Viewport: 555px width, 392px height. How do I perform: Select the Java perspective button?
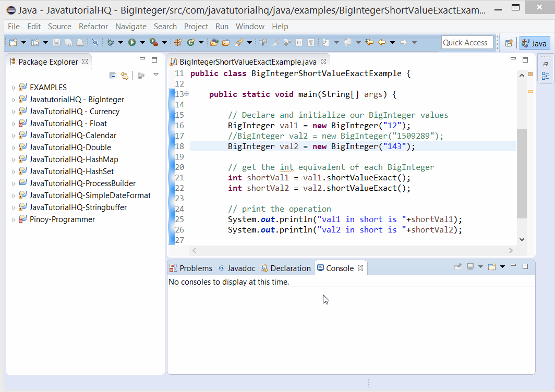534,43
